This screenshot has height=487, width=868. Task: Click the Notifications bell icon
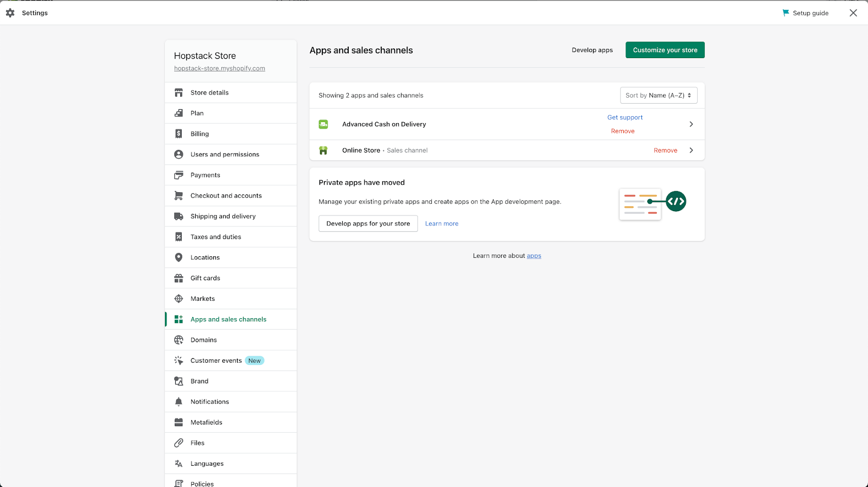point(178,402)
